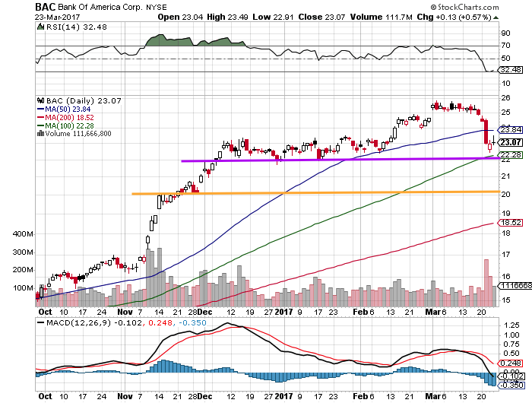Screen dimensions: 532x403
Task: Click the orange horizontal support line at 20
Action: 315,193
